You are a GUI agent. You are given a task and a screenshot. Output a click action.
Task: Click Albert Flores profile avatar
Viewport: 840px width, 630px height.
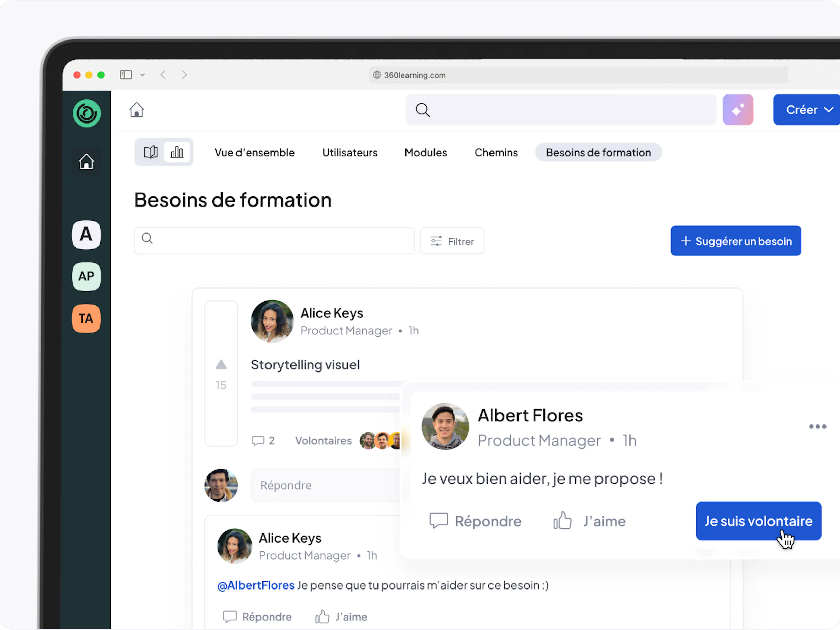(445, 426)
